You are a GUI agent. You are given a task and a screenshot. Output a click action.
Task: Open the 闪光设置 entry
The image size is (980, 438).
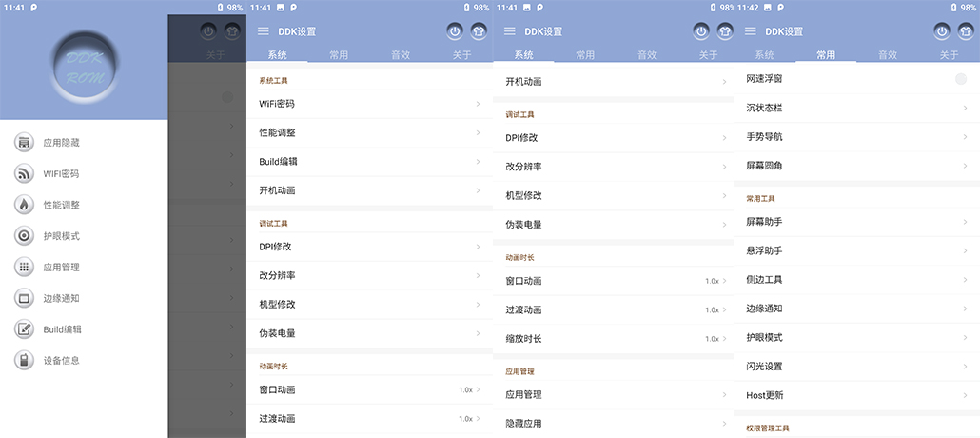click(856, 367)
